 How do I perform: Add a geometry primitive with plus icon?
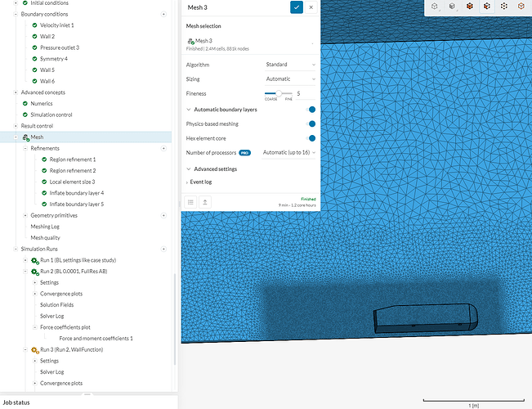tap(163, 215)
